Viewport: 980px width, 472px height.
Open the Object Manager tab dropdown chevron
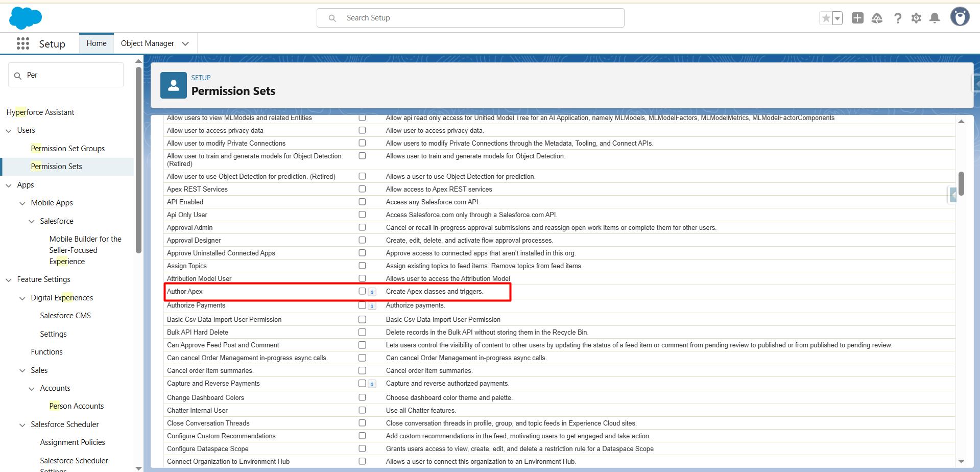[185, 44]
